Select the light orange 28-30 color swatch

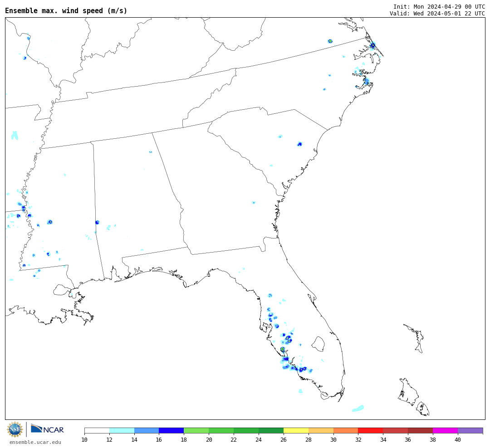[321, 431]
